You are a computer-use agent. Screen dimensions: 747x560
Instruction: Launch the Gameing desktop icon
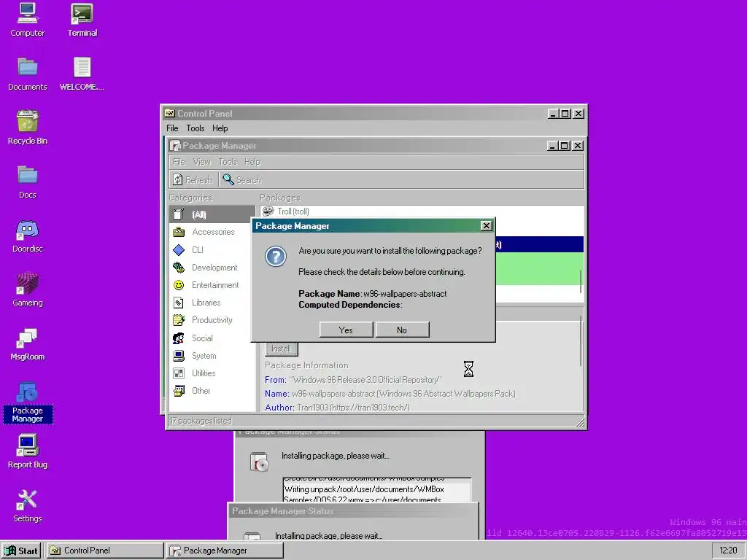pos(27,289)
